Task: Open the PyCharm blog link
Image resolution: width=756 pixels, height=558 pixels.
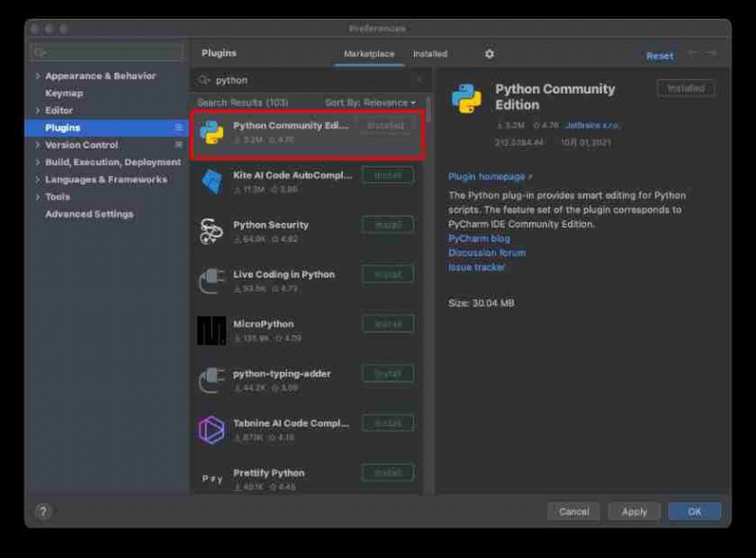Action: point(479,239)
